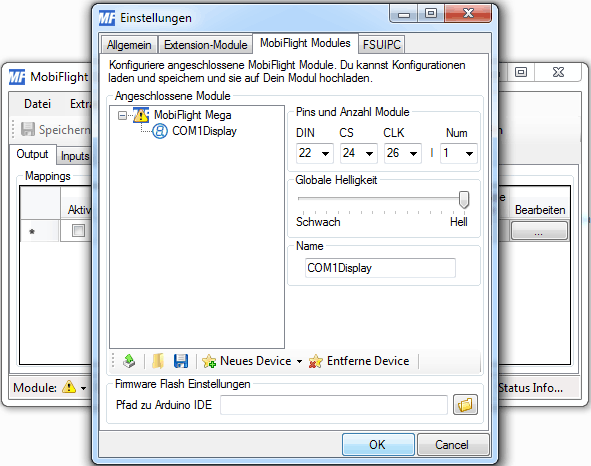Select the Output tab in main window

[x=32, y=154]
